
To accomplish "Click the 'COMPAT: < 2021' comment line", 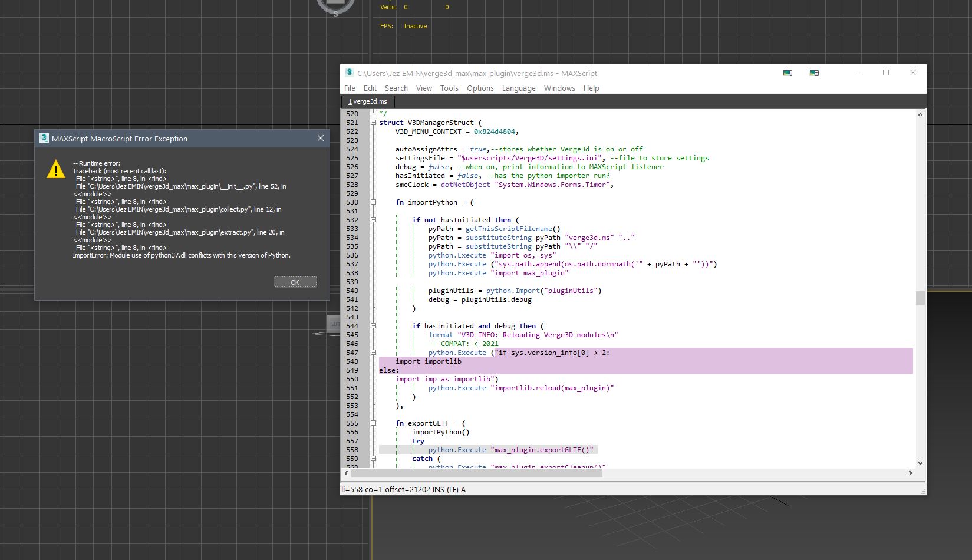I will point(463,344).
